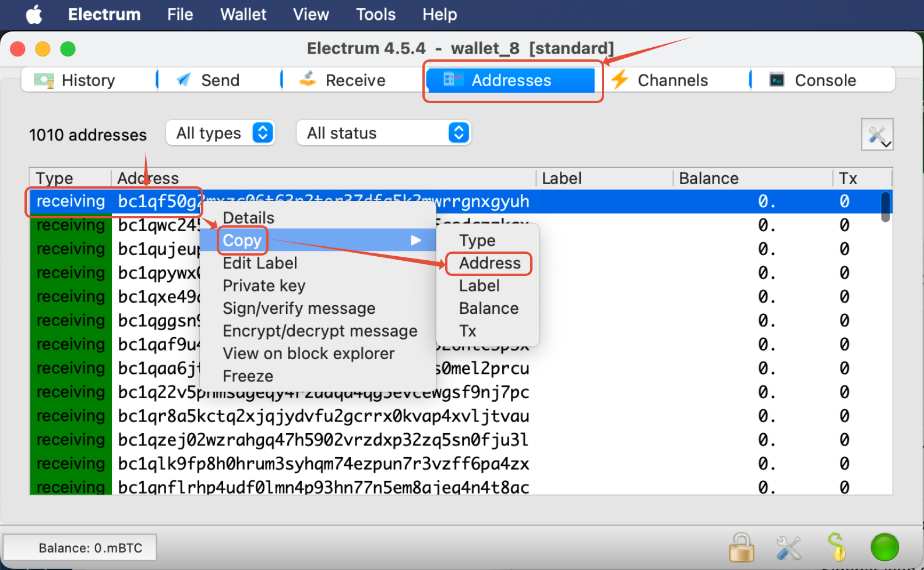The height and width of the screenshot is (570, 924).
Task: Copy the Balance from submenu
Action: pos(488,309)
